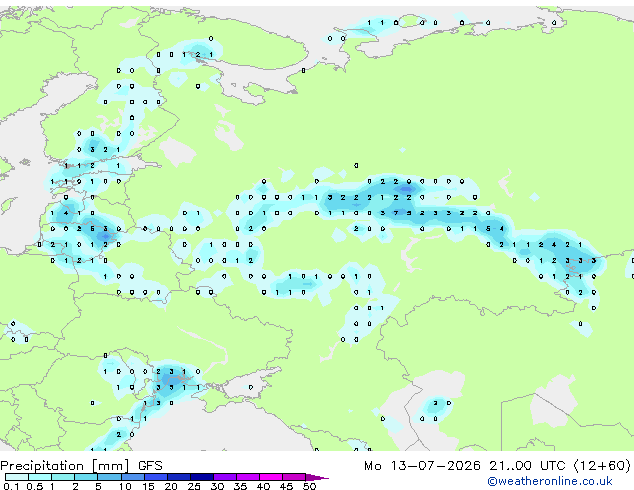Image resolution: width=634 pixels, height=490 pixels.
Task: Pick the 35–40 mm purple legend swatch
Action: [x=248, y=477]
